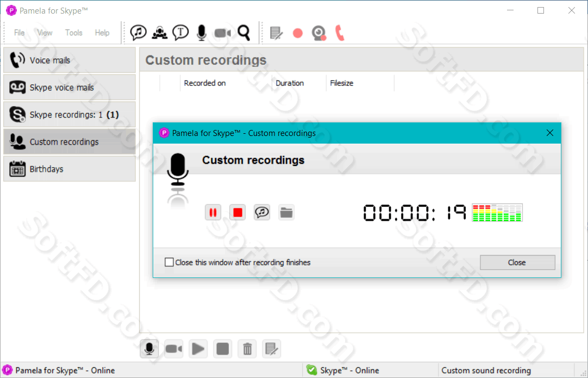Select Custom recordings in sidebar
588x378 pixels.
pyautogui.click(x=70, y=142)
